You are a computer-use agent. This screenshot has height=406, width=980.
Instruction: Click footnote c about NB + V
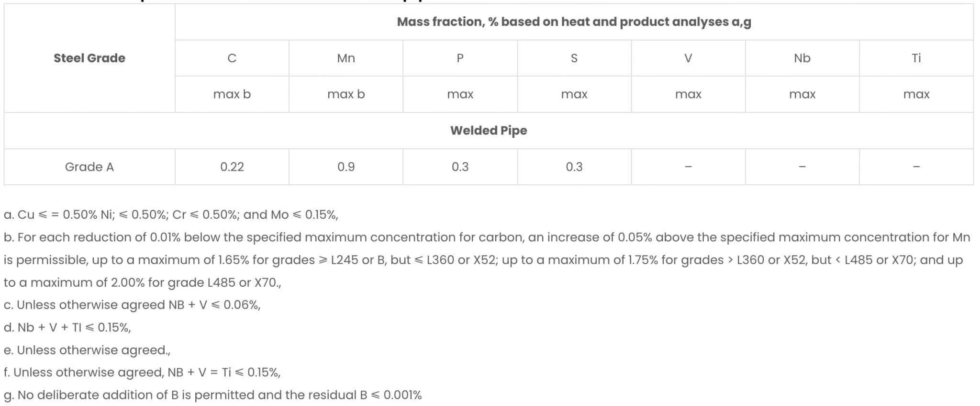[x=132, y=305]
